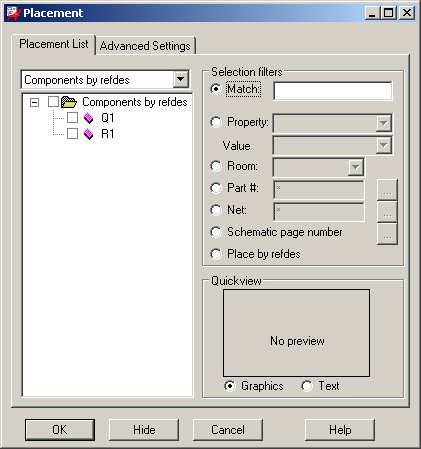Viewport: 421px width, 449px height.
Task: Choose the Part # radio button
Action: [216, 188]
